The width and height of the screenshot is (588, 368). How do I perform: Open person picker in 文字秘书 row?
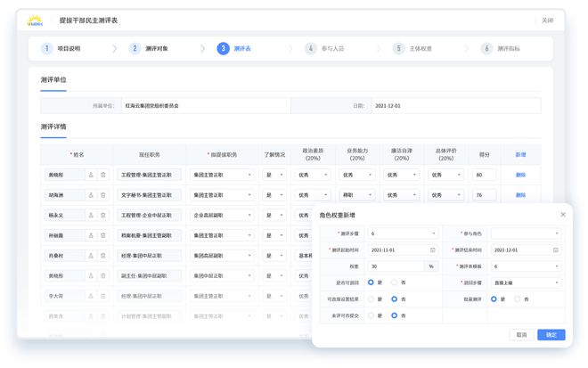(x=91, y=195)
